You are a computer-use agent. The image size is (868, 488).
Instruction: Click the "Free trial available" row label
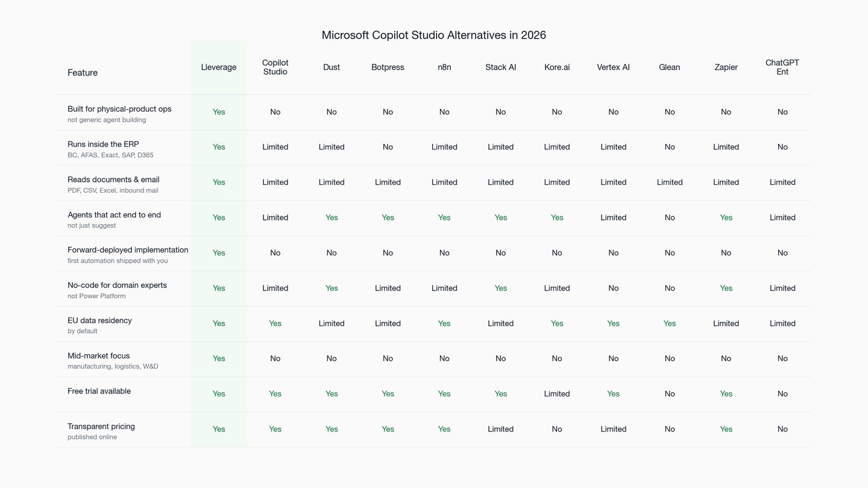coord(99,391)
